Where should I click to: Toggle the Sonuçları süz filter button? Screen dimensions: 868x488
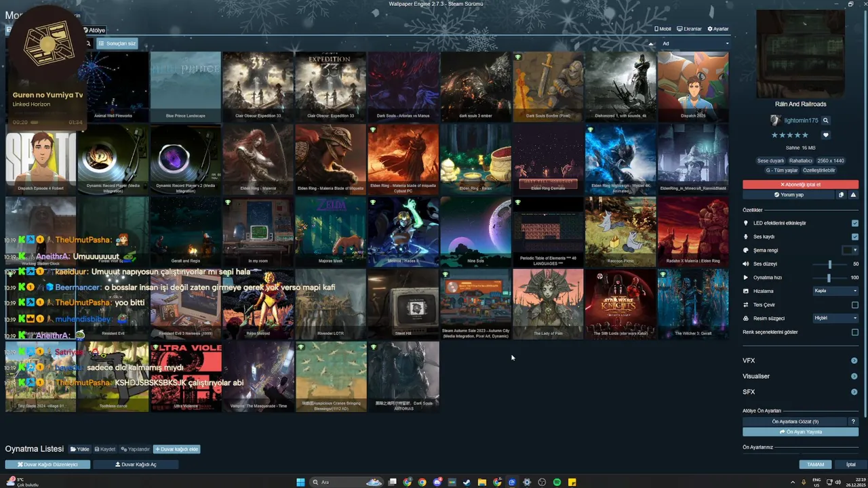117,43
